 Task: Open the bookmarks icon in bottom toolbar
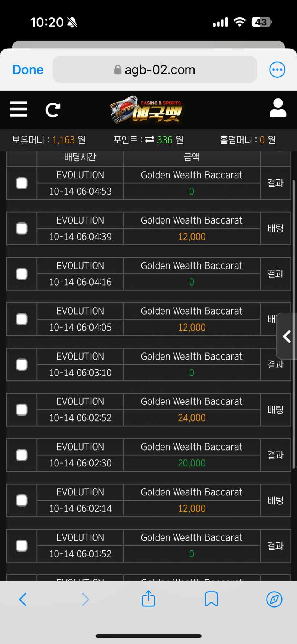point(211,599)
